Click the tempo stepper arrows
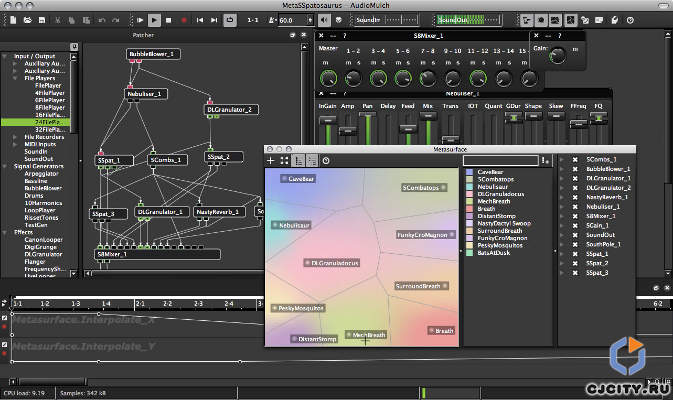Image resolution: width=673 pixels, height=400 pixels. click(x=310, y=20)
